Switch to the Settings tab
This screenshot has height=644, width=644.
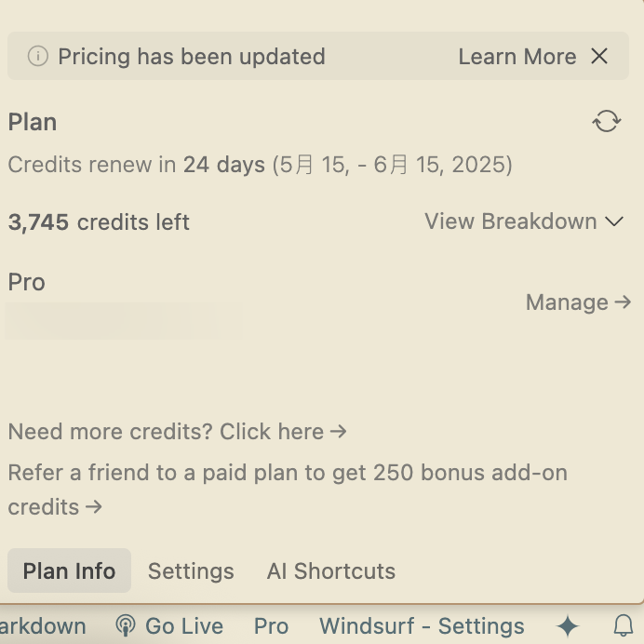pos(191,570)
